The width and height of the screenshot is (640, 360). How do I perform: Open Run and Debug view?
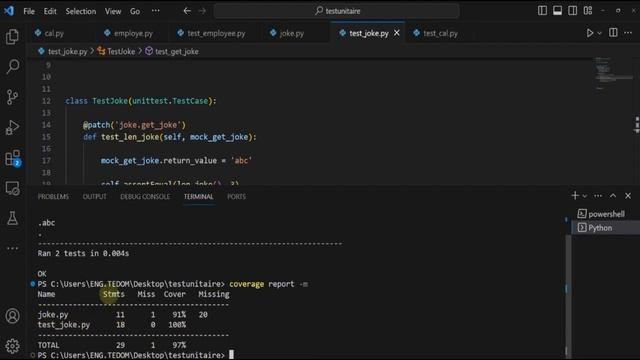(12, 127)
